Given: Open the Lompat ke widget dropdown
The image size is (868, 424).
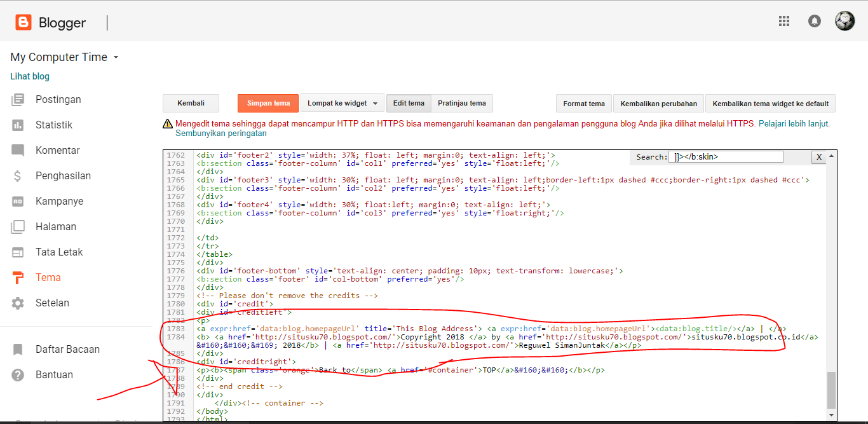Looking at the screenshot, I should pos(342,103).
